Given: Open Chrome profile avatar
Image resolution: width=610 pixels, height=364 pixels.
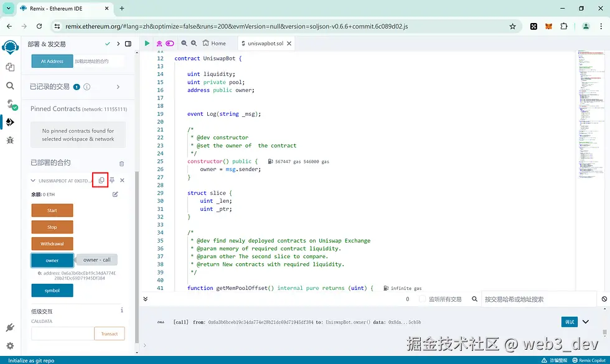Looking at the screenshot, I should pyautogui.click(x=586, y=26).
